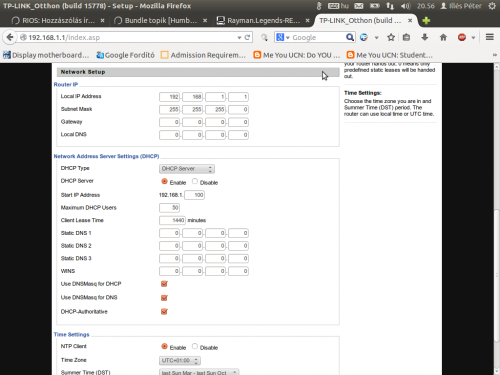Open the network connection indicator
The image size is (500, 375).
(x=390, y=6)
